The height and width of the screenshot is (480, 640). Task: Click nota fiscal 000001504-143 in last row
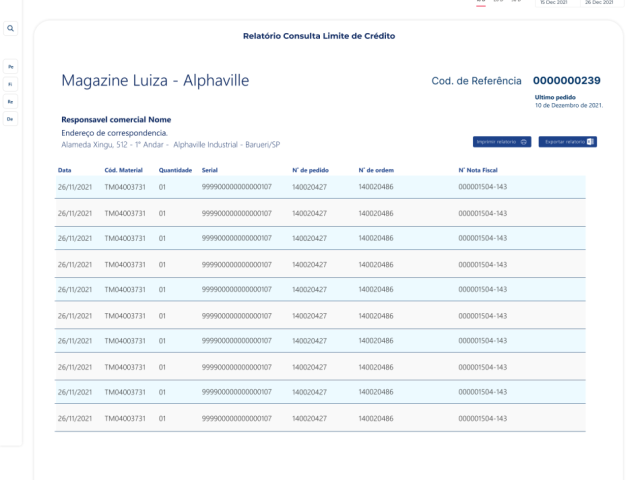pyautogui.click(x=482, y=418)
